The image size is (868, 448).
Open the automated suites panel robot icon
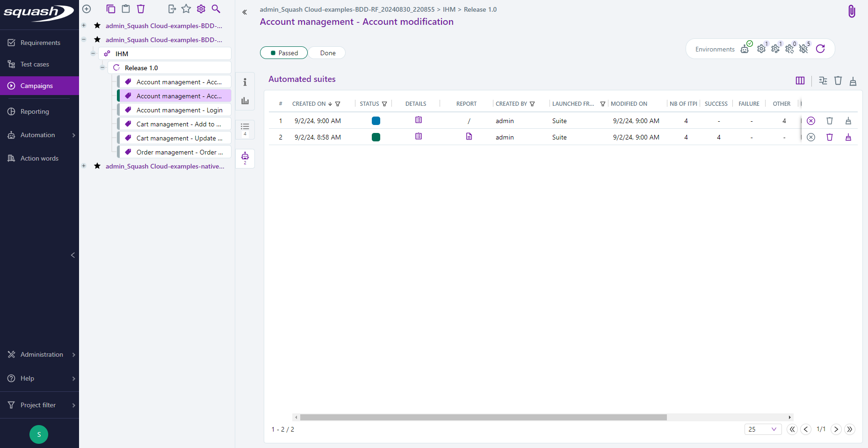click(x=245, y=158)
